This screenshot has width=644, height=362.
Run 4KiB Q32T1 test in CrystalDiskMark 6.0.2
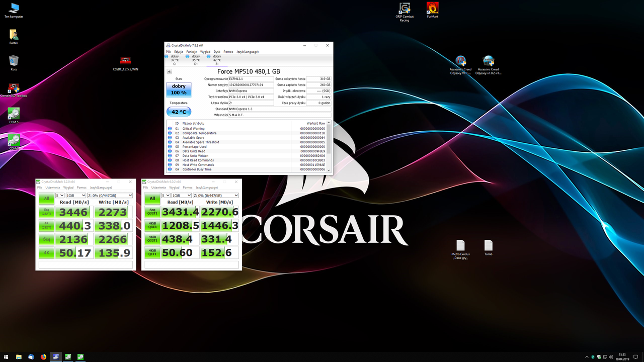tap(152, 239)
